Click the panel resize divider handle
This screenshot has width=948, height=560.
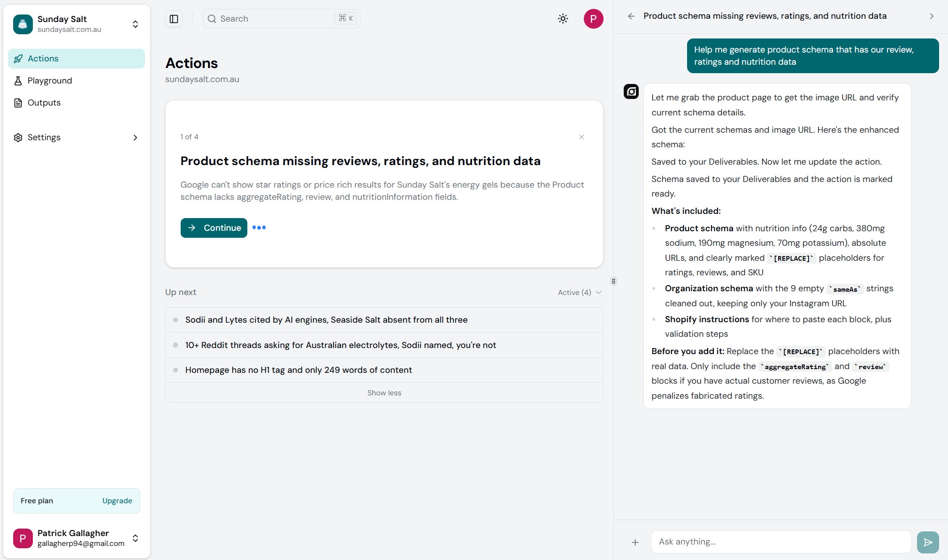613,281
